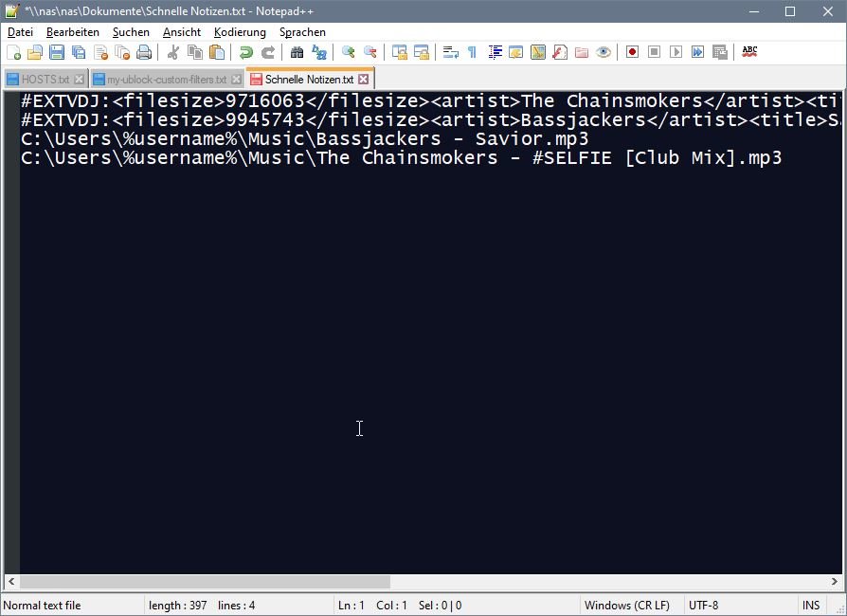847x616 pixels.
Task: Open the Kodierung menu
Action: (x=240, y=32)
